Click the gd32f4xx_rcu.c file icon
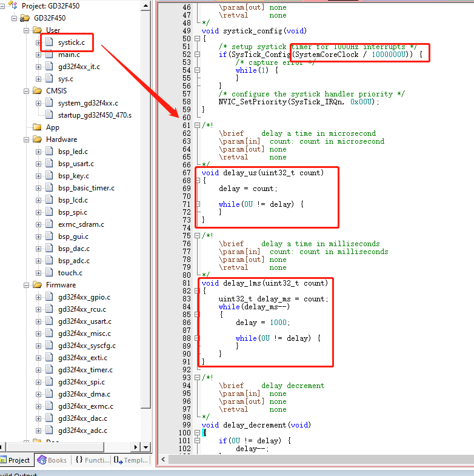This screenshot has height=476, width=474. click(49, 309)
